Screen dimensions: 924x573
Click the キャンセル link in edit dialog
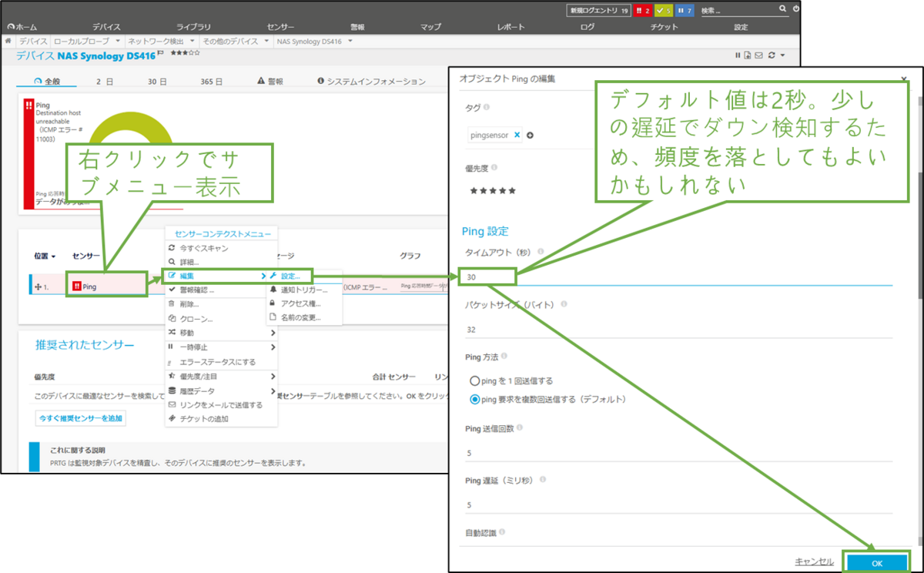(x=815, y=562)
